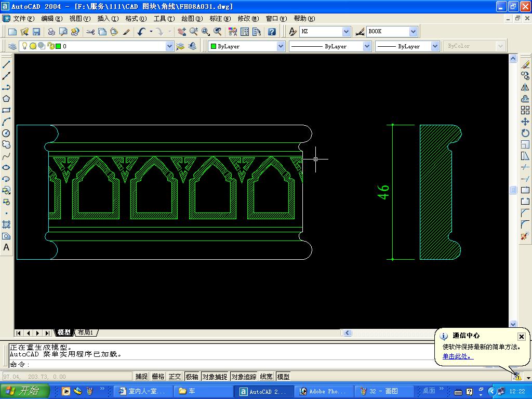The width and height of the screenshot is (532, 399).
Task: Expand the ByLayer linetype dropdown
Action: click(367, 46)
